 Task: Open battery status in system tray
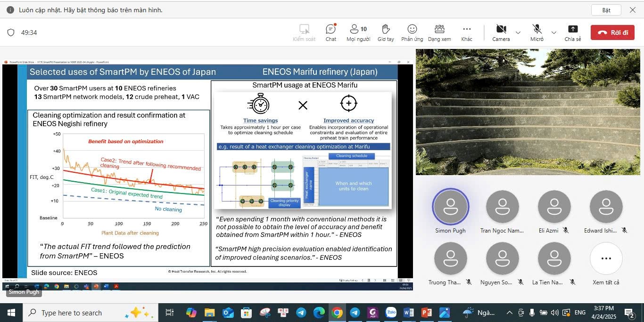point(543,313)
